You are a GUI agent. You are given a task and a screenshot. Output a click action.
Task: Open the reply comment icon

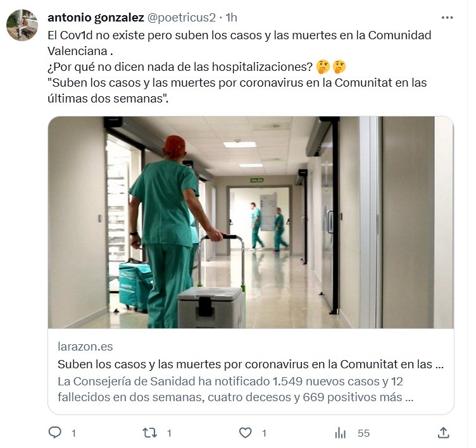55,433
